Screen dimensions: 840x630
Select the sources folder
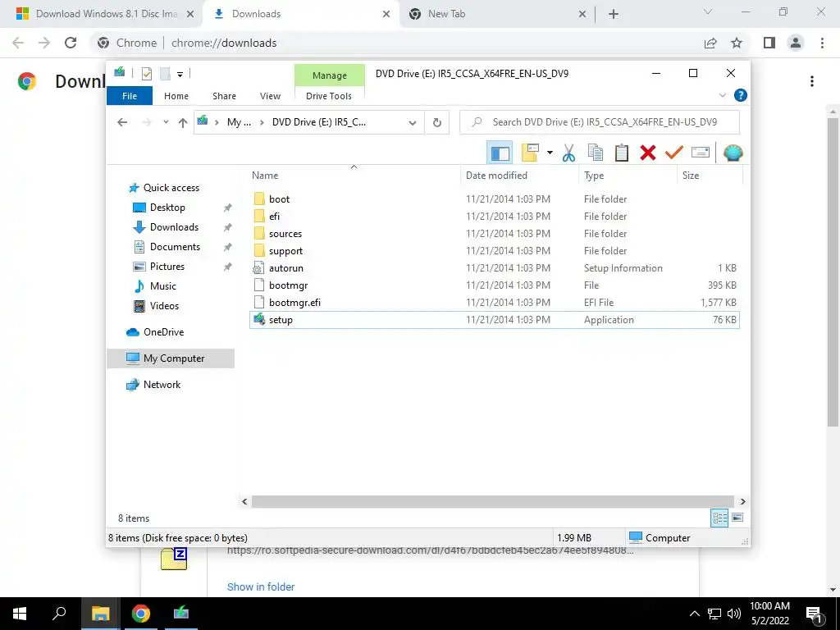click(285, 234)
